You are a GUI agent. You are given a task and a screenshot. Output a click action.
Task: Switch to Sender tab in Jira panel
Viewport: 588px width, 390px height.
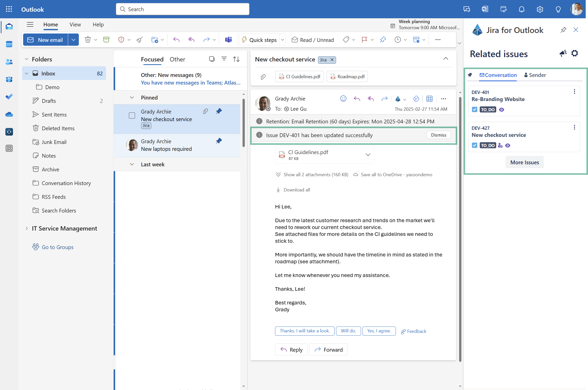pos(535,75)
